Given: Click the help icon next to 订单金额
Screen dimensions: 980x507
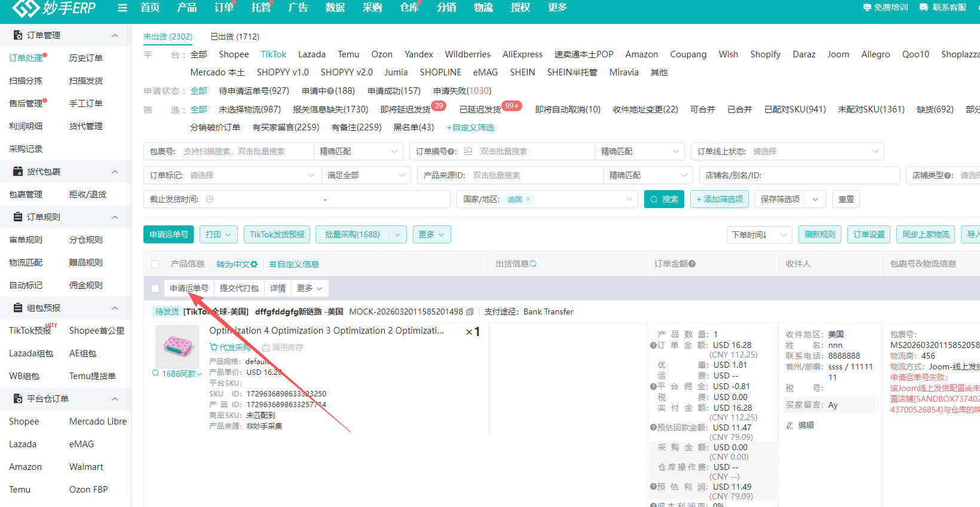Looking at the screenshot, I should pyautogui.click(x=692, y=264).
